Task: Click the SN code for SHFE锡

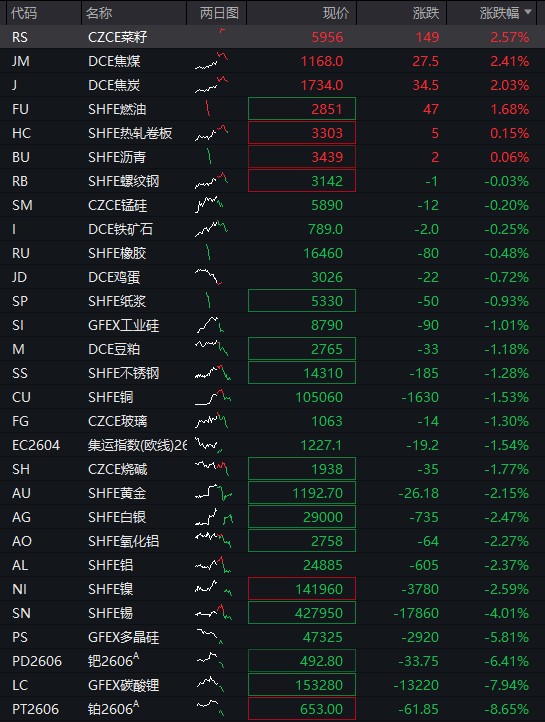Action: (x=21, y=613)
